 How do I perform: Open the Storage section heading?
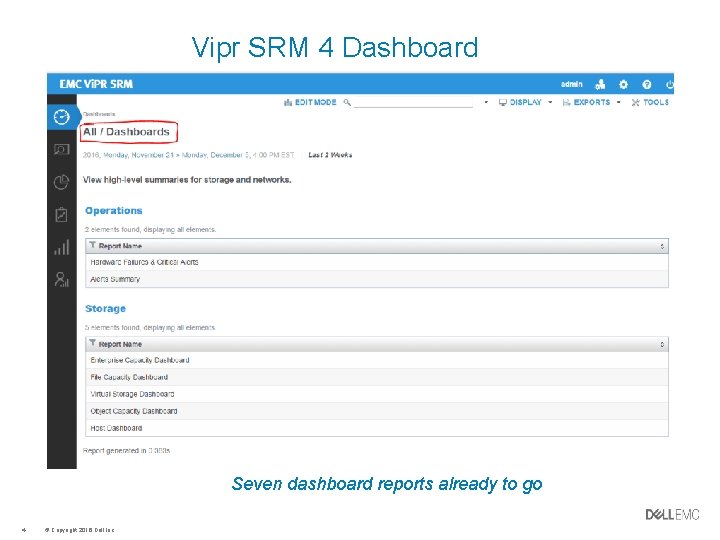[105, 309]
